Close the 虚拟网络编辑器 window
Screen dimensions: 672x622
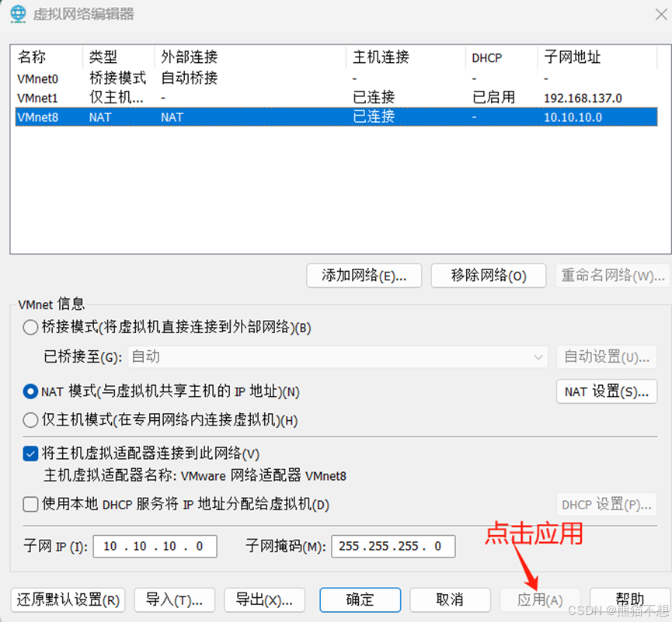pos(661,15)
